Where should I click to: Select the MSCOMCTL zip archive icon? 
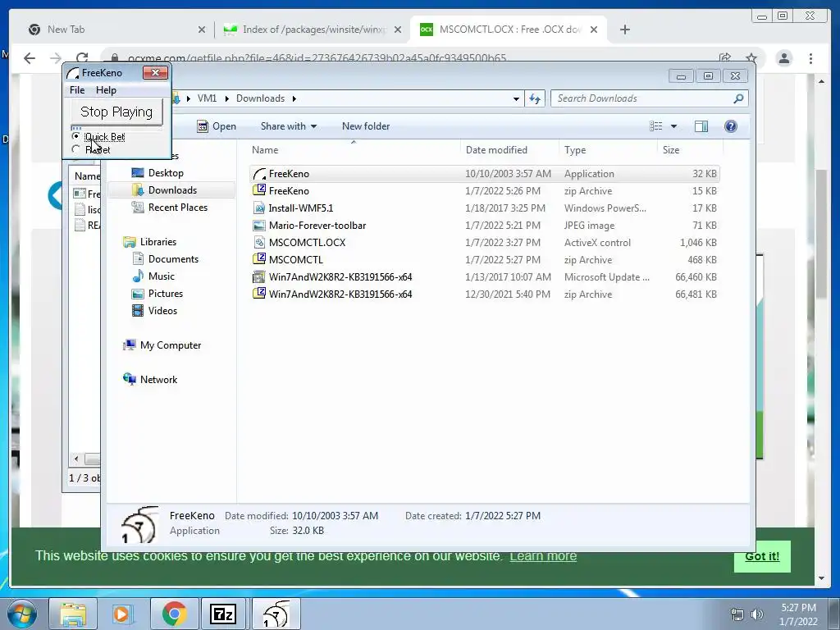click(x=259, y=260)
